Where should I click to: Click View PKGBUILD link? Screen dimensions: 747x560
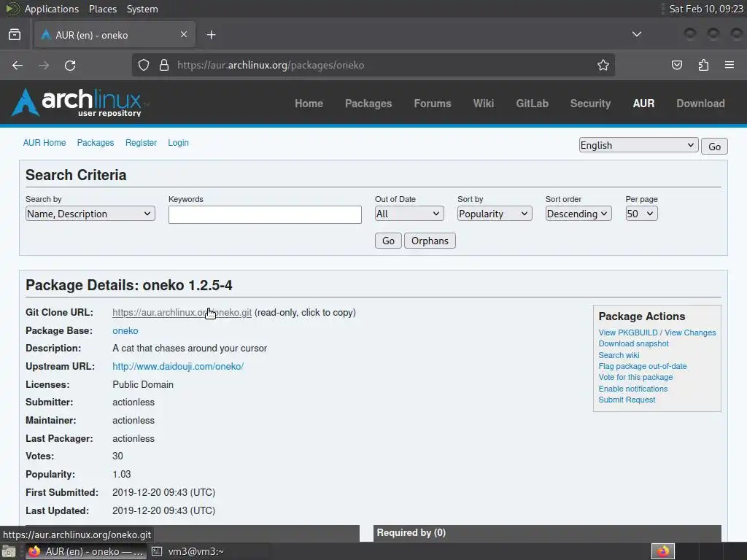(628, 332)
